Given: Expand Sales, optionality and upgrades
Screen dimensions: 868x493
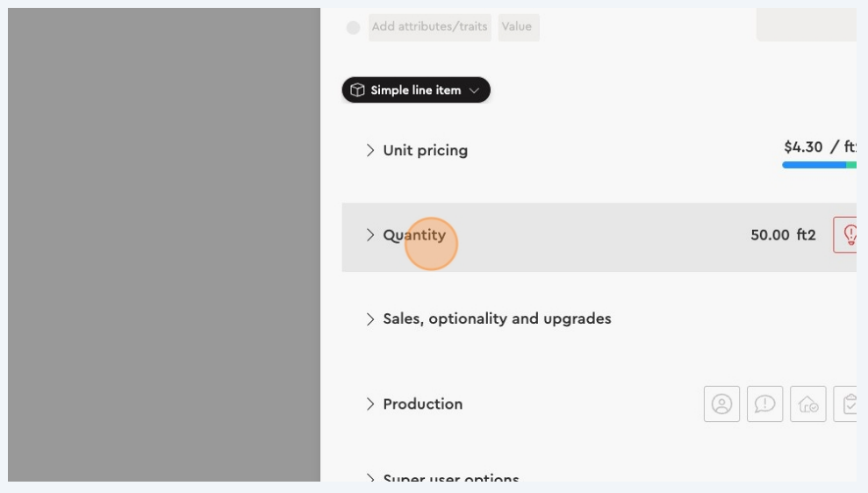Looking at the screenshot, I should pos(370,319).
